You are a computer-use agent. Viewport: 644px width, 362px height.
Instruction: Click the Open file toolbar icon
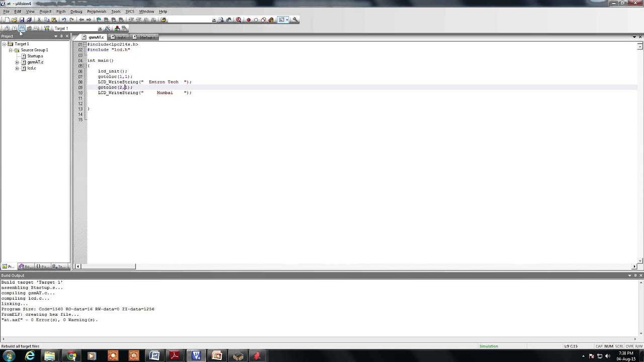pos(15,20)
